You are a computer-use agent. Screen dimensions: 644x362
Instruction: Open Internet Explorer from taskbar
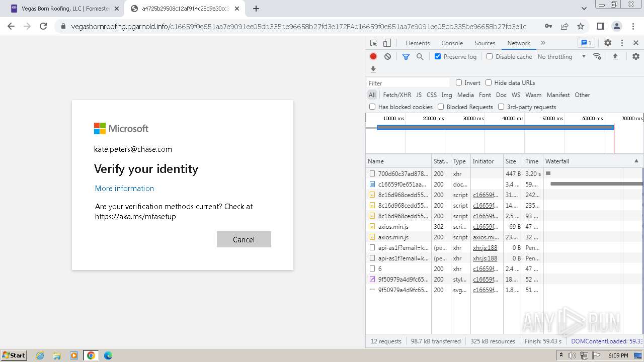click(40, 355)
